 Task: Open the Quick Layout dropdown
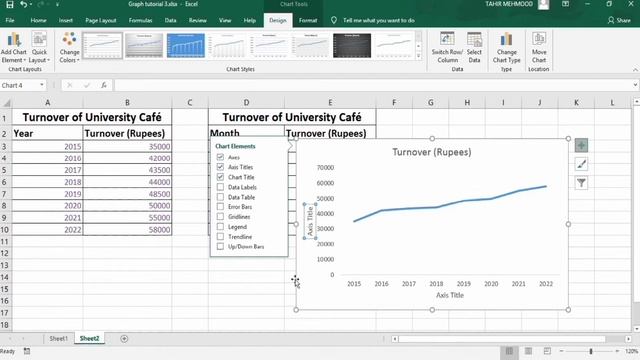click(39, 48)
